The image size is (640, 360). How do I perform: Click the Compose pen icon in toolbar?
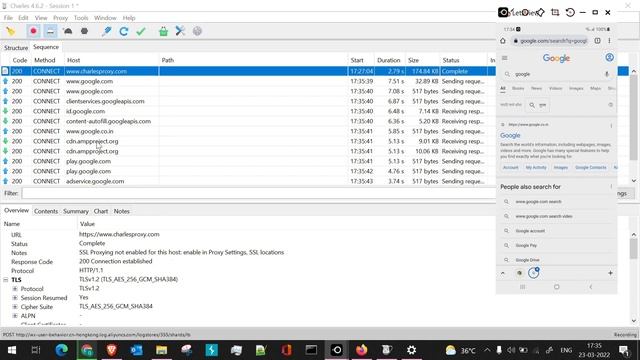107,31
